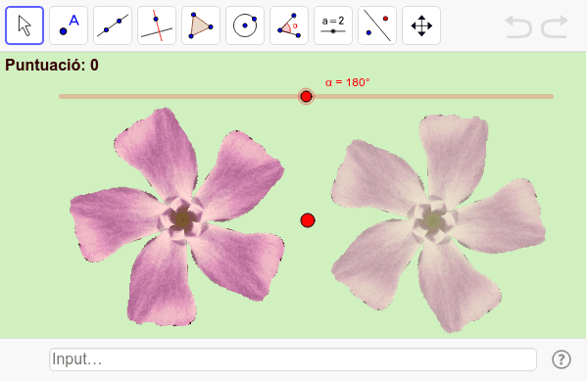Image resolution: width=588 pixels, height=382 pixels.
Task: Select the Point tool
Action: tap(69, 25)
